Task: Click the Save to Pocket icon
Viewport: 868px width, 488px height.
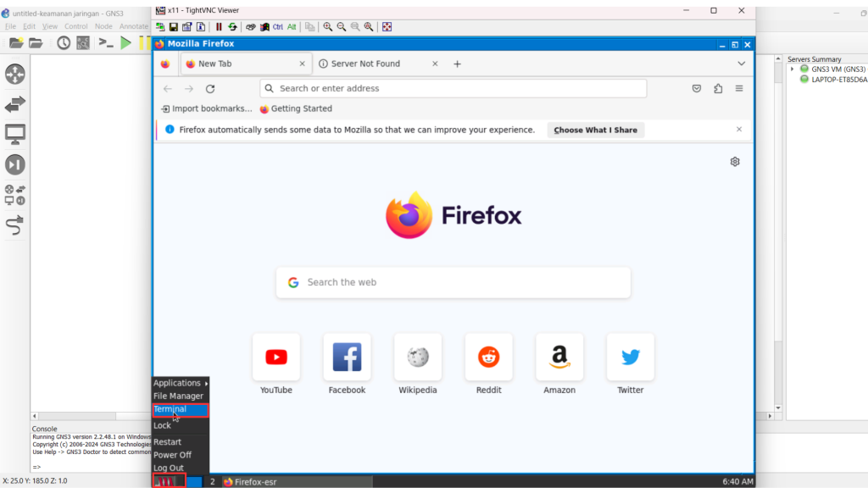Action: point(697,89)
